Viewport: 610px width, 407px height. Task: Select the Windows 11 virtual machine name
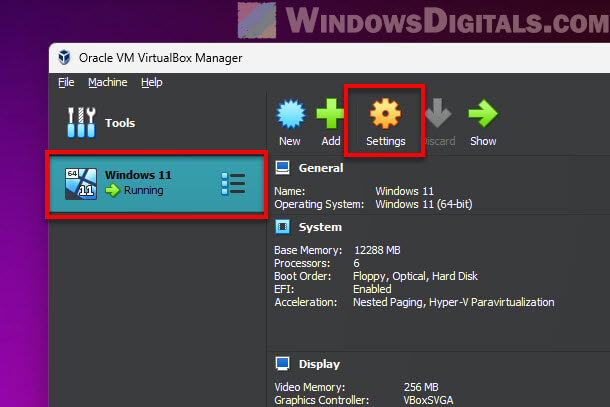138,175
